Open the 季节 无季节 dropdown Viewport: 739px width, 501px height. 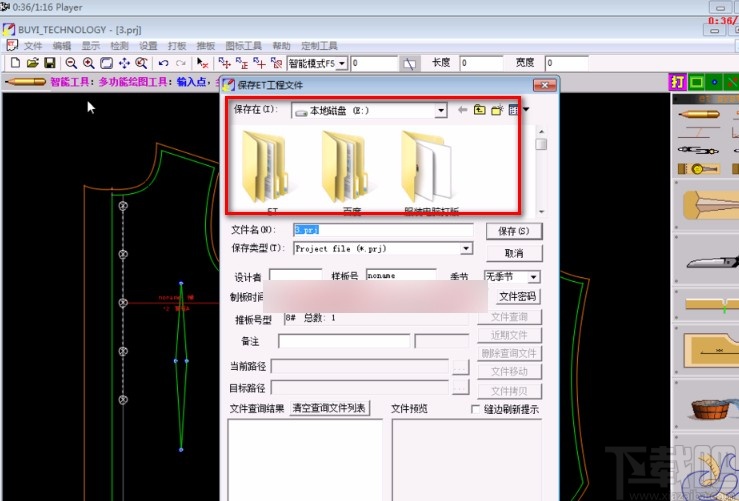534,277
